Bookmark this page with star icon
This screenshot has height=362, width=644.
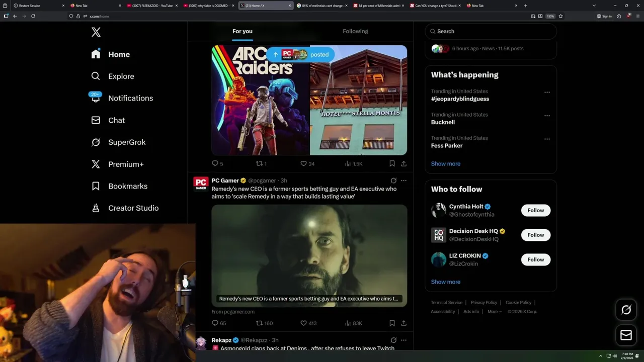pos(560,16)
